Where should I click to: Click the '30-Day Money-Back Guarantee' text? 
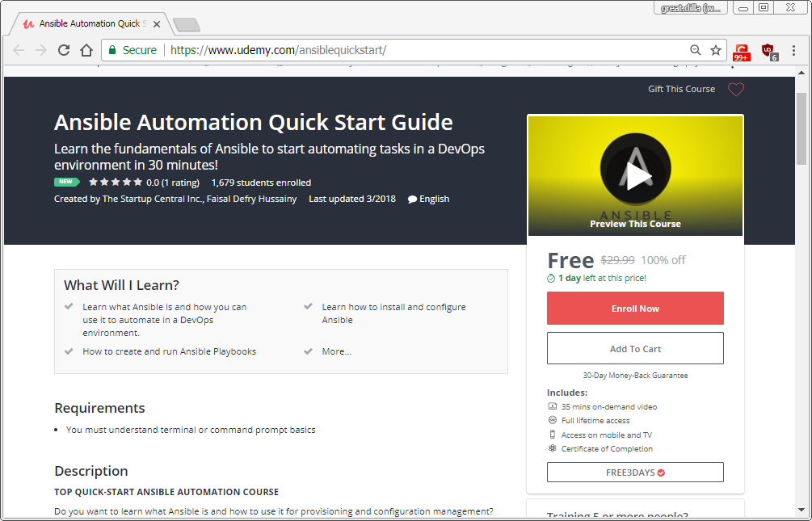635,376
